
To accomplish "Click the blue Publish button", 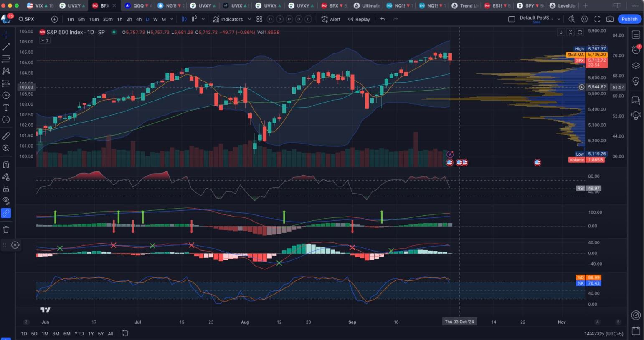I will click(x=629, y=19).
